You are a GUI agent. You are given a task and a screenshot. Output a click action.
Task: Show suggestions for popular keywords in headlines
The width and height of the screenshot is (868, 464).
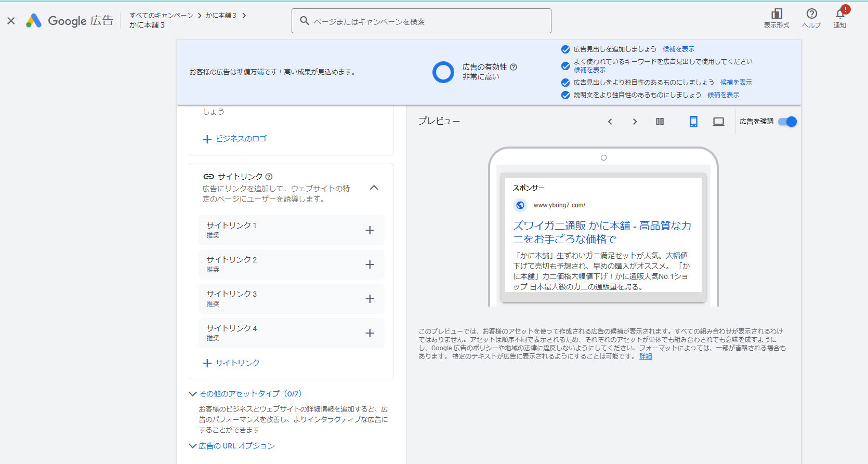point(589,70)
